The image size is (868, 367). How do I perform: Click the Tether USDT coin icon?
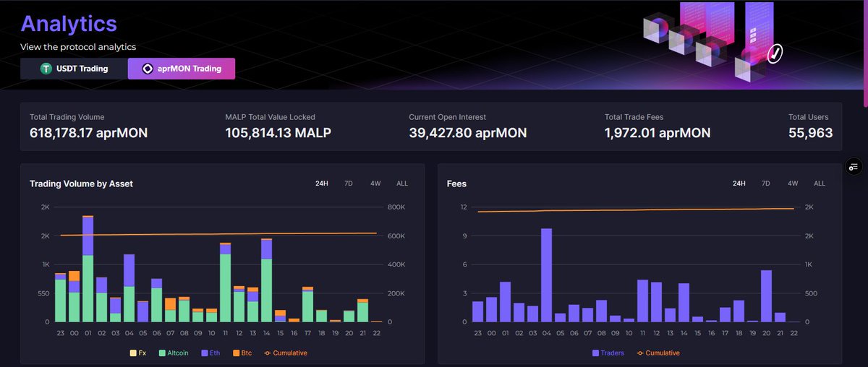coord(48,69)
